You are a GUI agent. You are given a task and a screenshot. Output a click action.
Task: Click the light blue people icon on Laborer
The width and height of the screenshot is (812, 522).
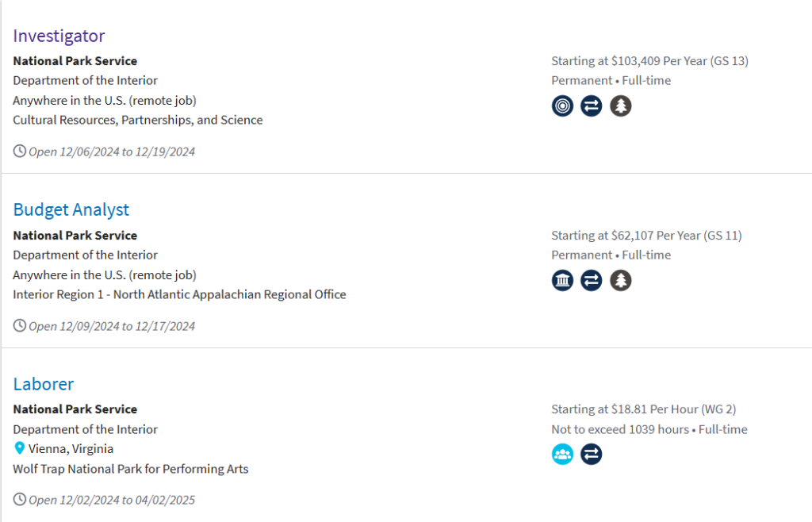(562, 455)
